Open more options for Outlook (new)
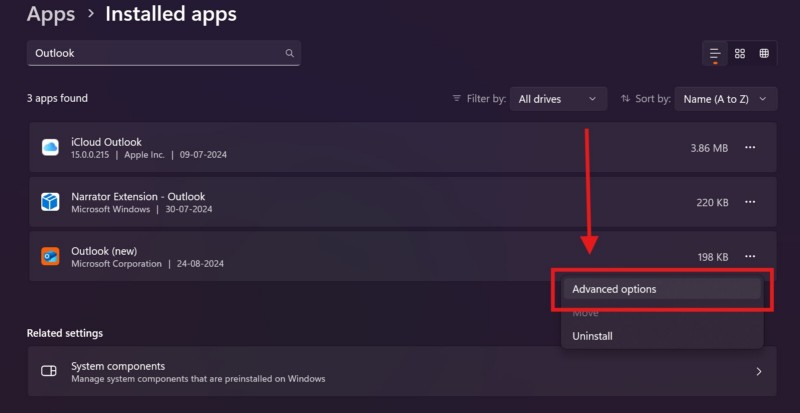 click(x=750, y=257)
